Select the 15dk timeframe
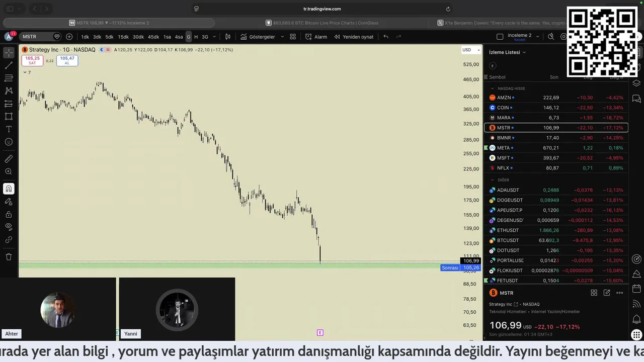Image resolution: width=644 pixels, height=362 pixels. (123, 37)
